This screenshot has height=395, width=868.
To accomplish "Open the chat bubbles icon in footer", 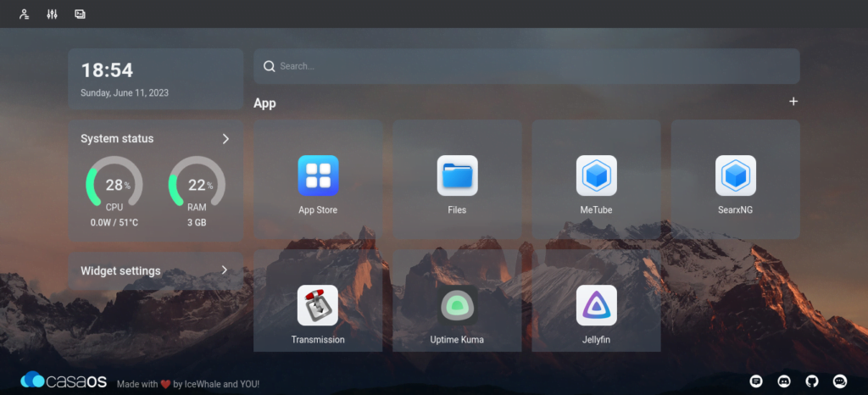I will pyautogui.click(x=840, y=381).
